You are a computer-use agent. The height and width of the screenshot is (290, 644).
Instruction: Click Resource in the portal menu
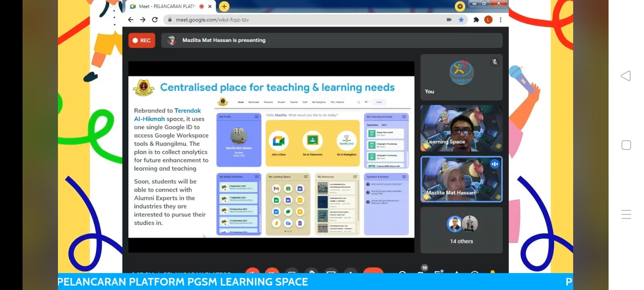(x=268, y=102)
